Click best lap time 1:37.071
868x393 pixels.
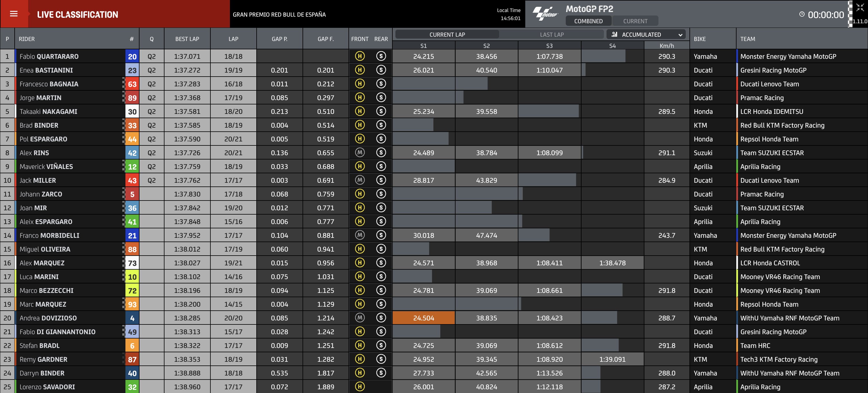point(187,56)
